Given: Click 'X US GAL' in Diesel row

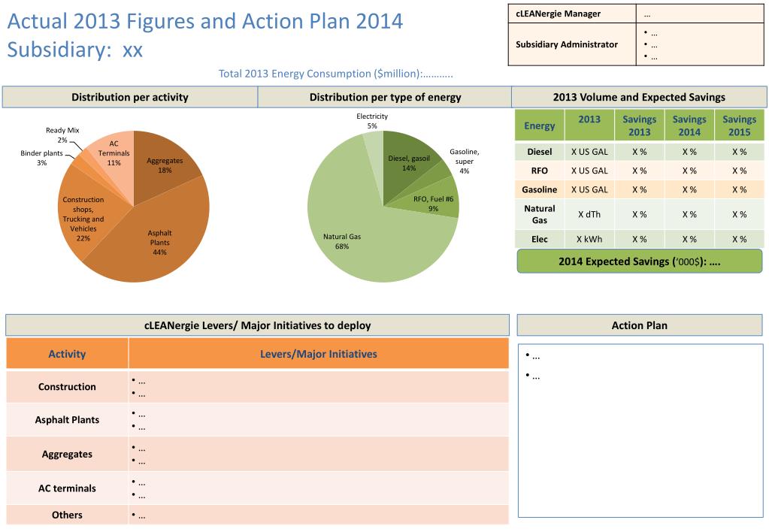Looking at the screenshot, I should pyautogui.click(x=589, y=152).
